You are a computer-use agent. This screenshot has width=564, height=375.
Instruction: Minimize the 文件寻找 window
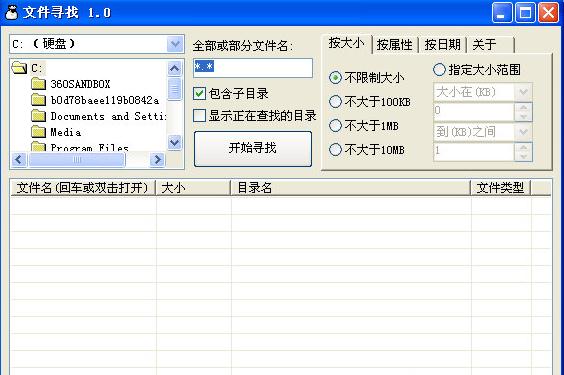coord(502,13)
